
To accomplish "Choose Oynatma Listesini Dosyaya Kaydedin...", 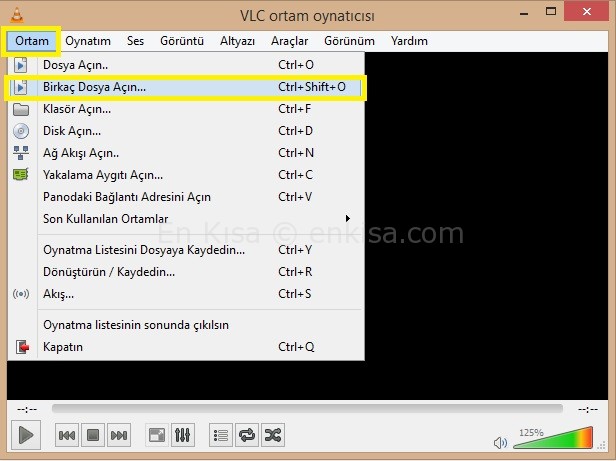I will pyautogui.click(x=185, y=250).
